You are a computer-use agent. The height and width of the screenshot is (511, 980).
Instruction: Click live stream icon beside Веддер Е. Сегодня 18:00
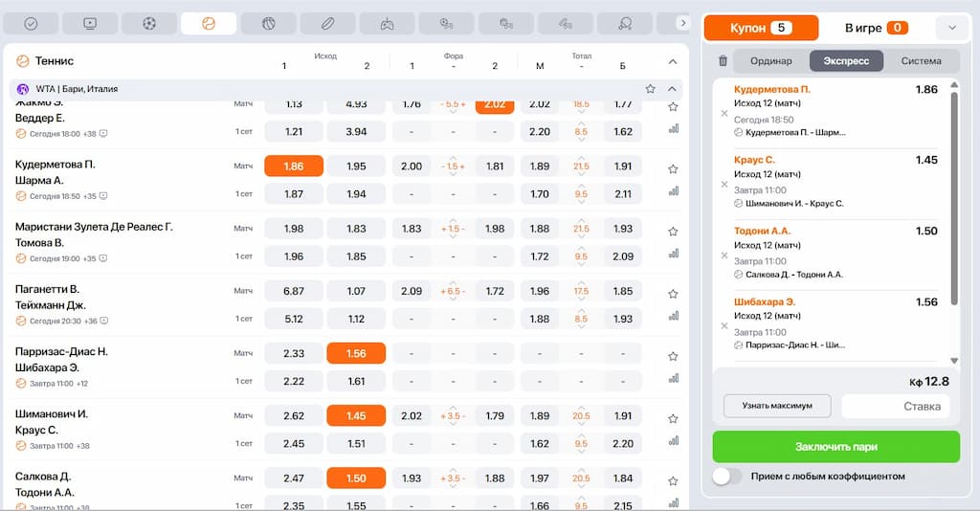pos(103,134)
